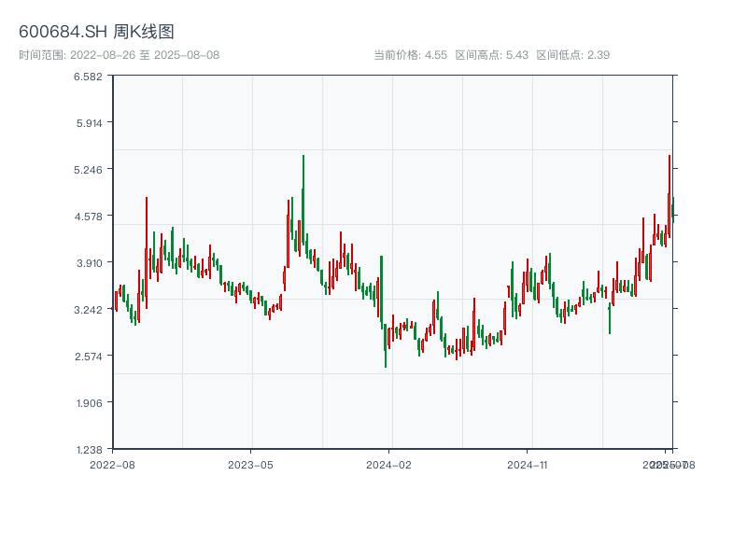
Task: Click the 4.578 y-axis label
Action: [88, 217]
